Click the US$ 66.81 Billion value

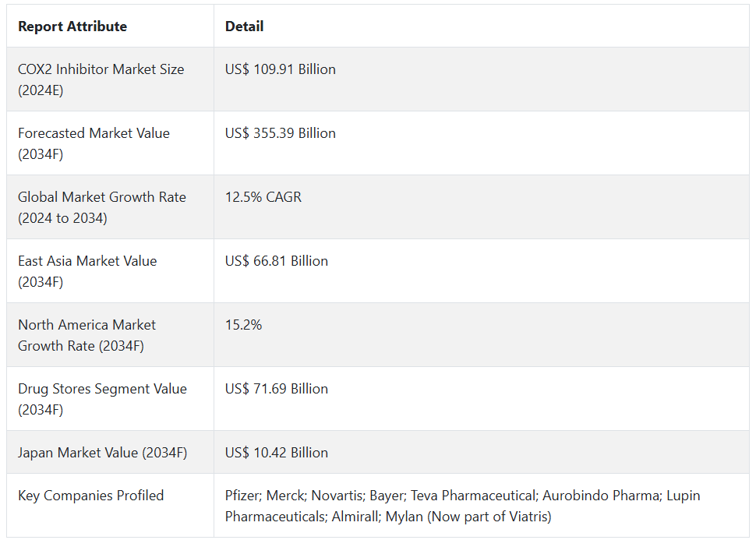pyautogui.click(x=277, y=261)
